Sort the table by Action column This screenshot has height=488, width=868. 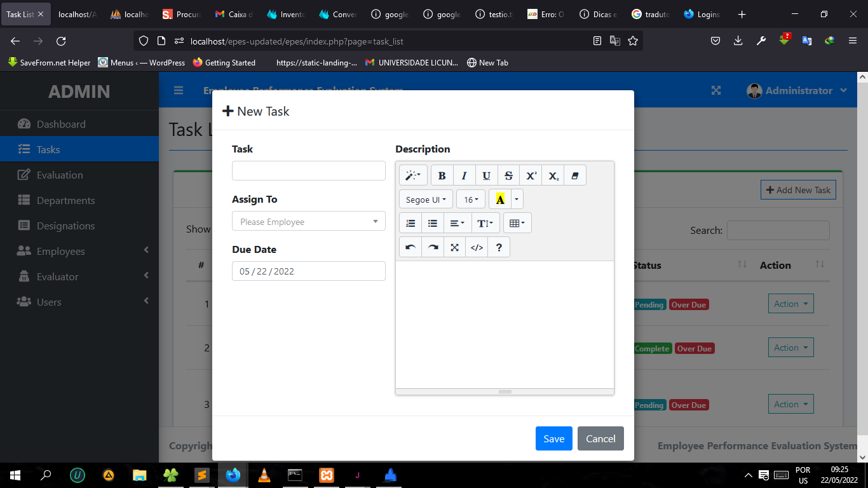(x=792, y=265)
